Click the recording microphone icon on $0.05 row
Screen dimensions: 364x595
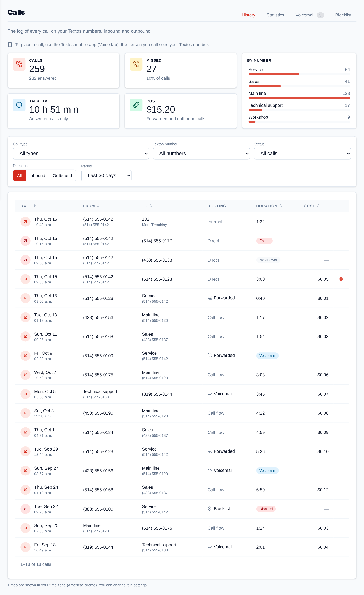[x=341, y=279]
